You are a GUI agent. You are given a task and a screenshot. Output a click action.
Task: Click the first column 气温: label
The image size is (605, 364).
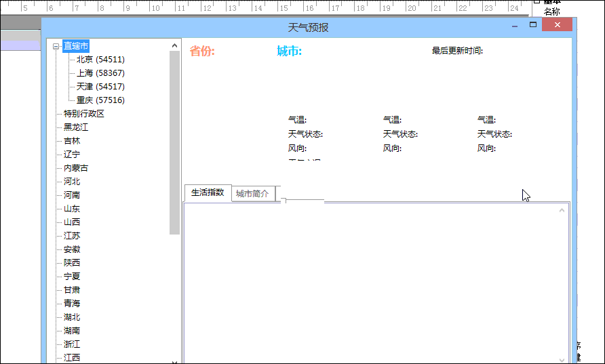(297, 120)
